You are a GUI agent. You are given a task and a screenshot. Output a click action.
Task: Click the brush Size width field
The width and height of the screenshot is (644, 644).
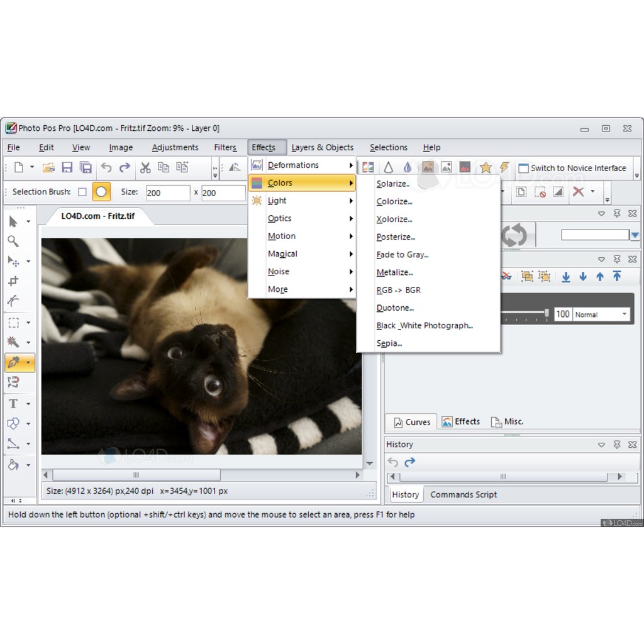tap(168, 193)
